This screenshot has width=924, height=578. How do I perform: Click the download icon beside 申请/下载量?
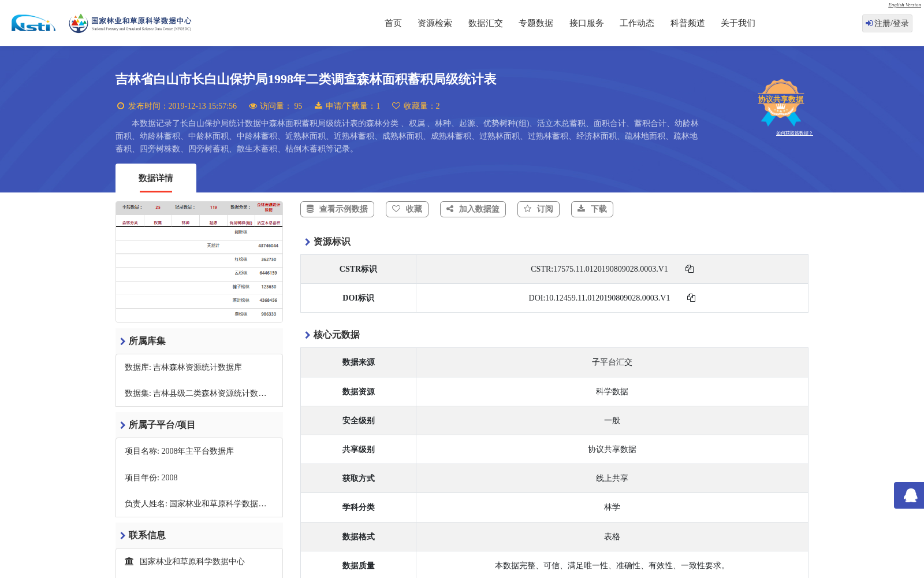click(x=318, y=106)
